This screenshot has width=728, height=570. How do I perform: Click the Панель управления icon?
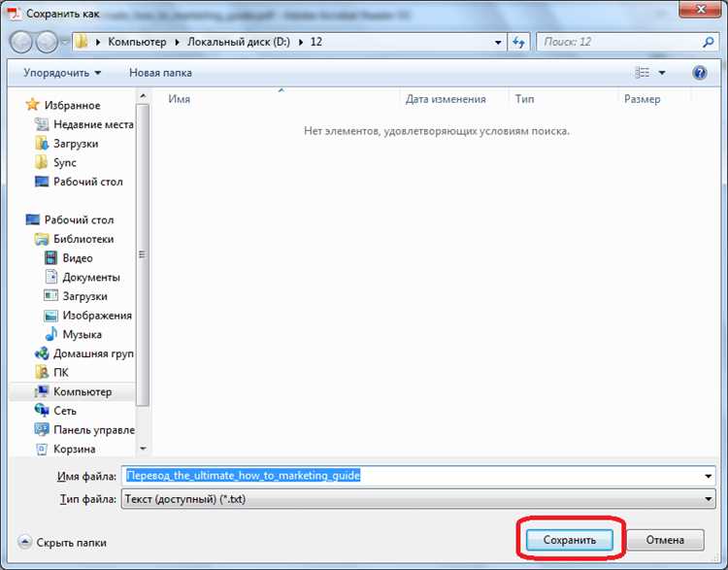pyautogui.click(x=42, y=429)
